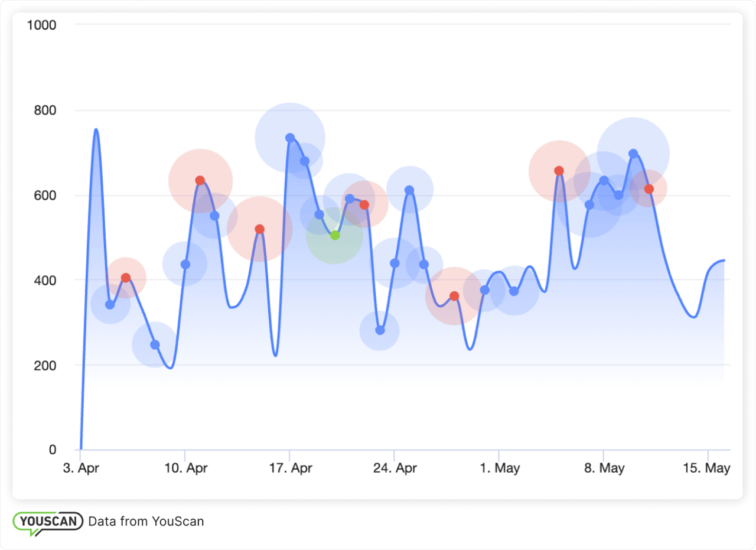756x550 pixels.
Task: Click the red data point near 5. May
Action: click(x=559, y=171)
